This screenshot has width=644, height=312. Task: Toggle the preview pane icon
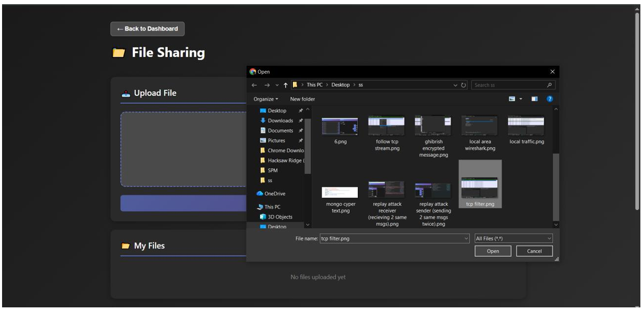(535, 99)
